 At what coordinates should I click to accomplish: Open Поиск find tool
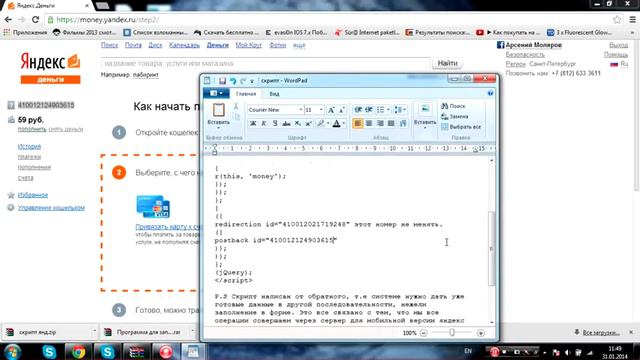pos(454,106)
